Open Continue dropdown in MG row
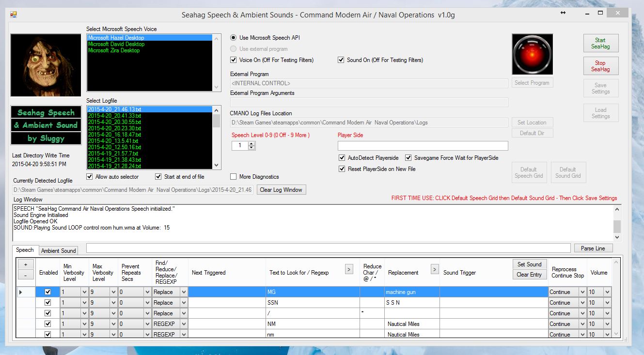This screenshot has width=644, height=355. pyautogui.click(x=582, y=292)
